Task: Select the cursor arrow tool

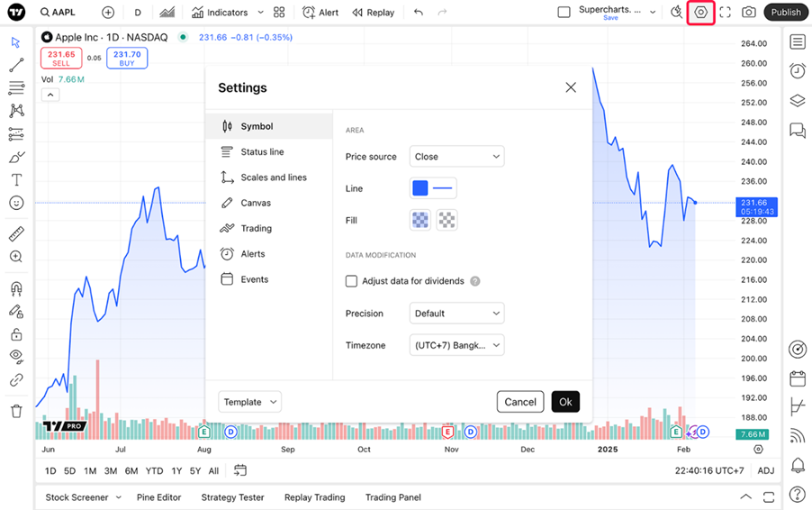Action: tap(15, 42)
